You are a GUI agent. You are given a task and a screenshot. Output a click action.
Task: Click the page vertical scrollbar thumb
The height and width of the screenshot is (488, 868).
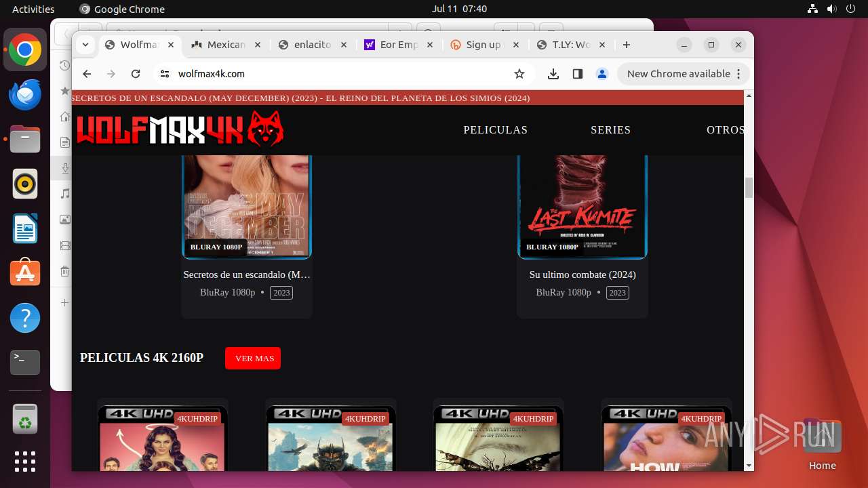click(749, 188)
